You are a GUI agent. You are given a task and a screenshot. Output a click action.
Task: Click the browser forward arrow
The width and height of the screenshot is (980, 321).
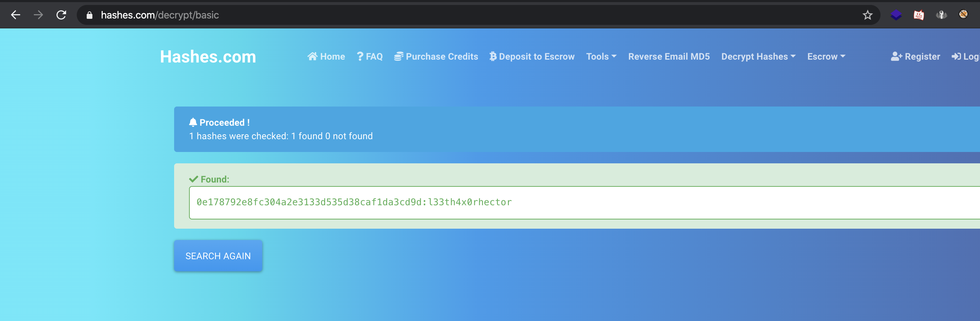(x=38, y=15)
